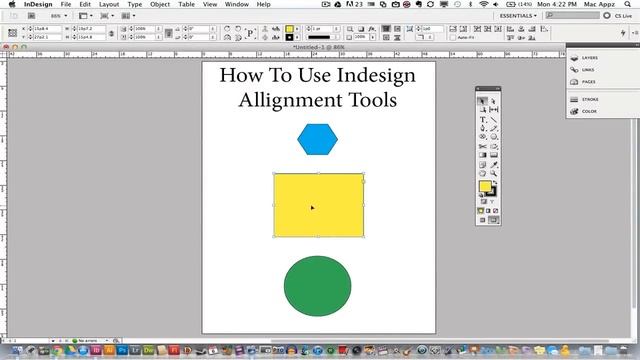Open the Type menu
640x360 pixels.
point(135,4)
